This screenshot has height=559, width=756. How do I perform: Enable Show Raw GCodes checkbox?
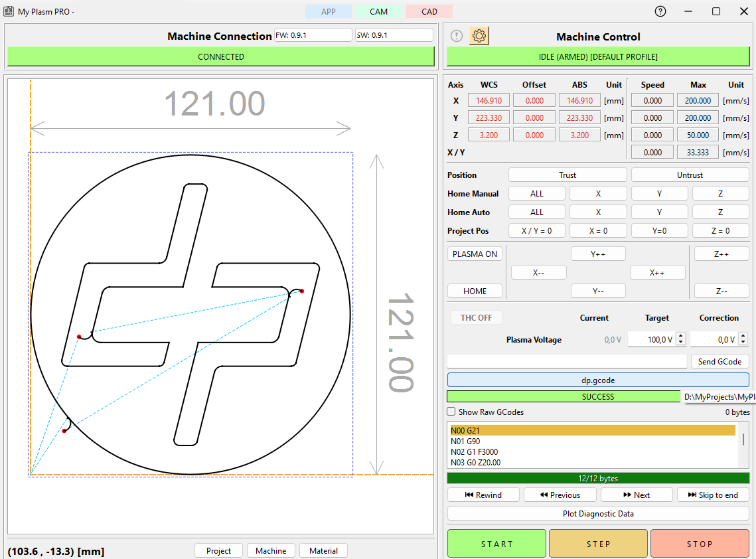451,412
